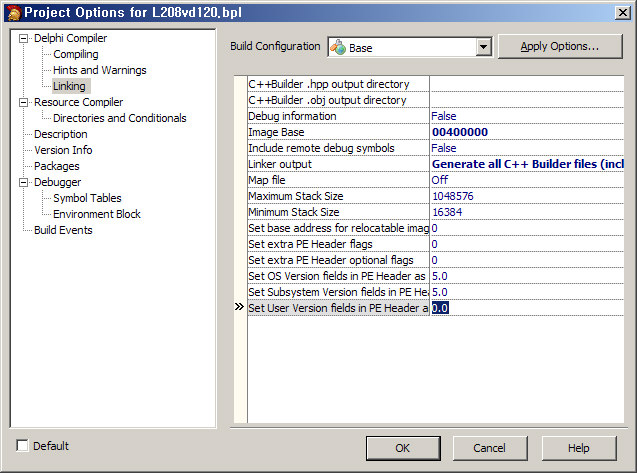Close the Project Options dialog
Screen dimensions: 637x473
pos(622,11)
